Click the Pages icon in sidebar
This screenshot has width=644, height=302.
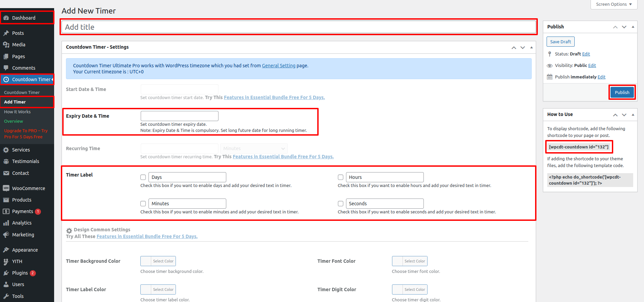pyautogui.click(x=6, y=56)
